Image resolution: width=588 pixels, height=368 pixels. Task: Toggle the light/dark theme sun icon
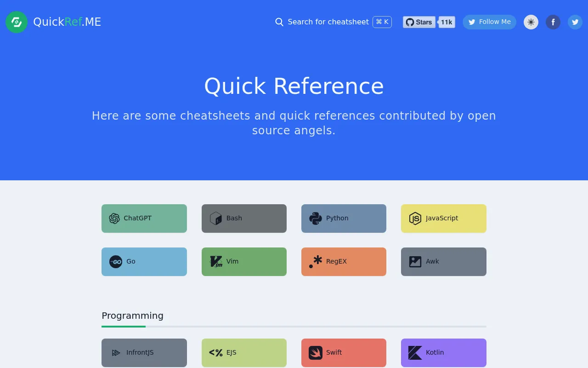(x=531, y=22)
